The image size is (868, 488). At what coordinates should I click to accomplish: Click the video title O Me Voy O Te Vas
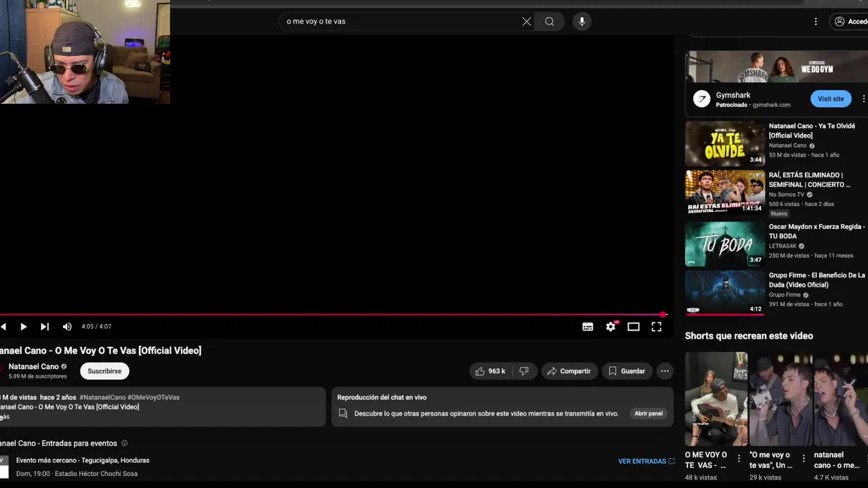(100, 350)
